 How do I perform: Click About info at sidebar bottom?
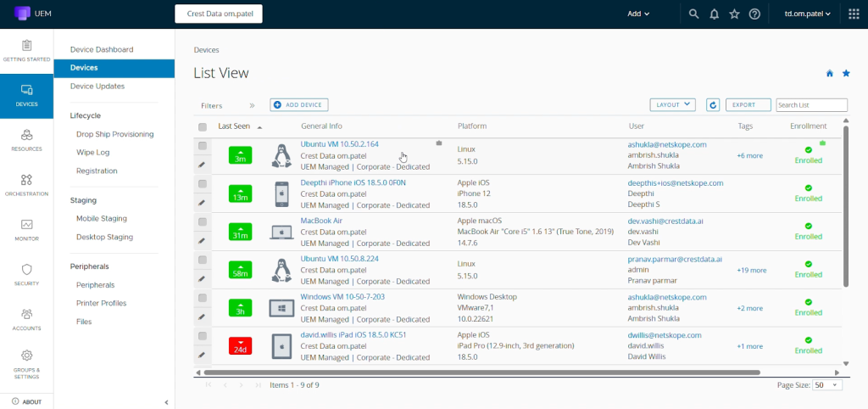click(26, 402)
